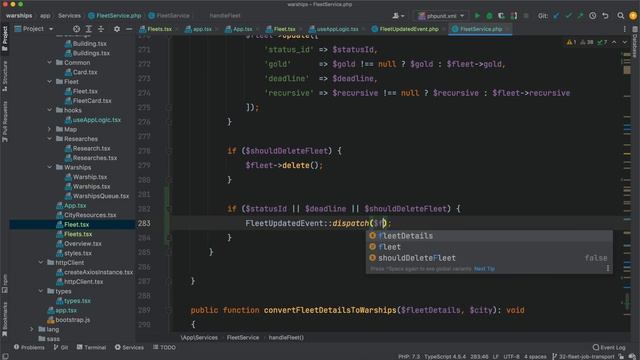Switch to the App.tsx editor tab
This screenshot has height=360, width=640.
(x=242, y=29)
